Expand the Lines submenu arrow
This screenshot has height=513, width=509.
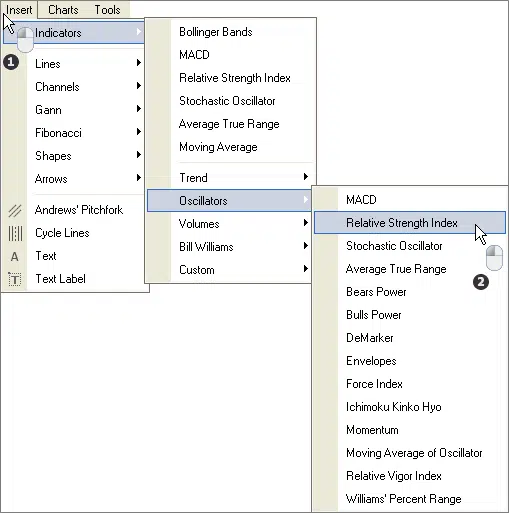(139, 63)
